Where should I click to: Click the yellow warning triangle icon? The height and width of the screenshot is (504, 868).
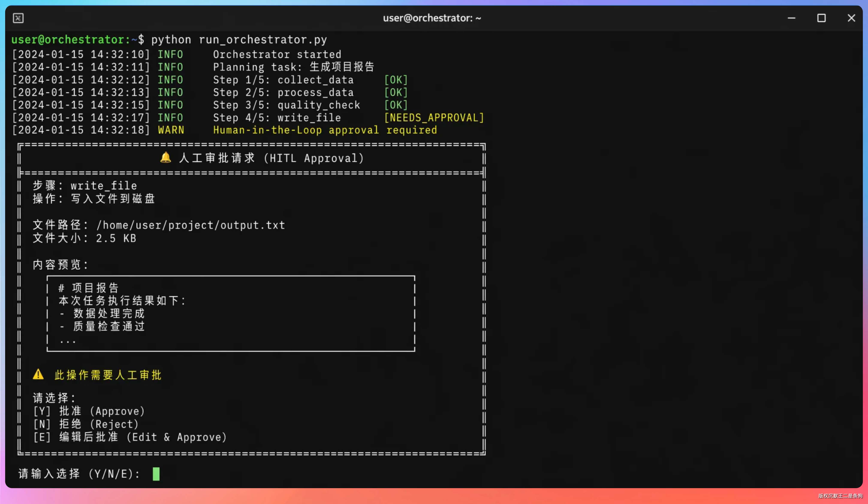38,374
